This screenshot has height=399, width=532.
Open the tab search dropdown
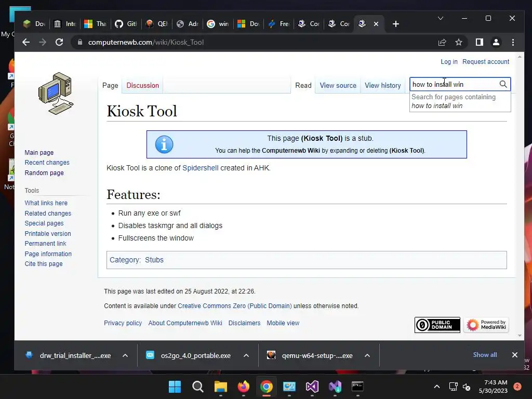coord(441,18)
